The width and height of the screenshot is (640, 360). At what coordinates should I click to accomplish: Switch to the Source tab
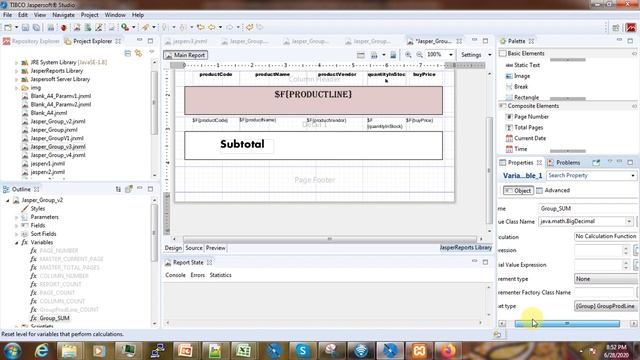coord(194,248)
